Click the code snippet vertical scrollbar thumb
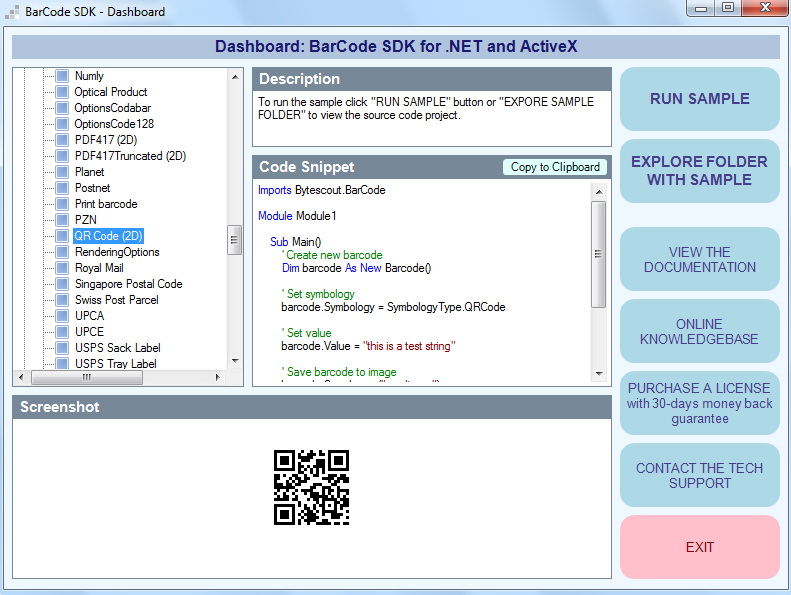Image resolution: width=791 pixels, height=595 pixels. tap(599, 255)
